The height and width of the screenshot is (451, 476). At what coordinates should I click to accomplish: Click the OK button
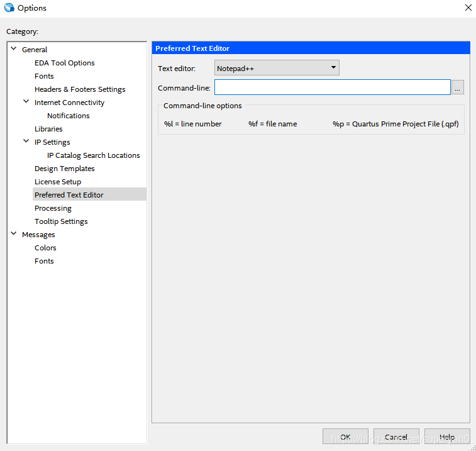pyautogui.click(x=345, y=437)
